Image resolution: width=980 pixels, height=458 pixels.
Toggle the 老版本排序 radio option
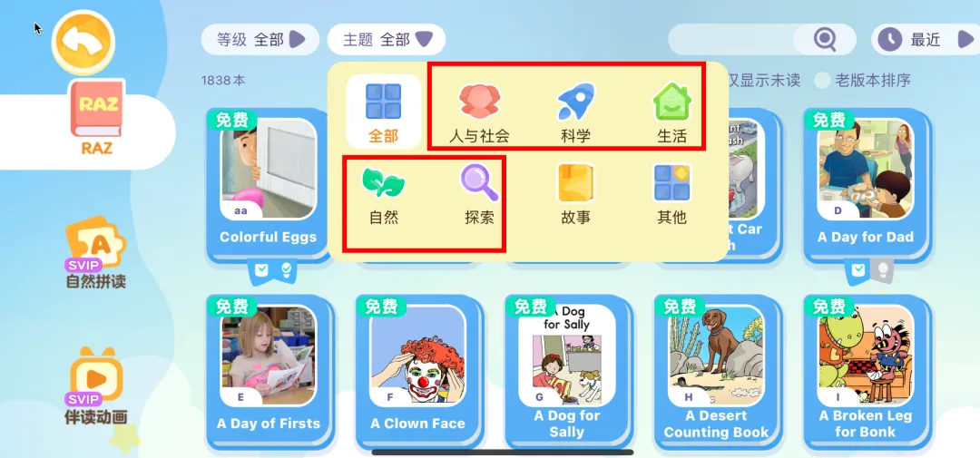864,80
